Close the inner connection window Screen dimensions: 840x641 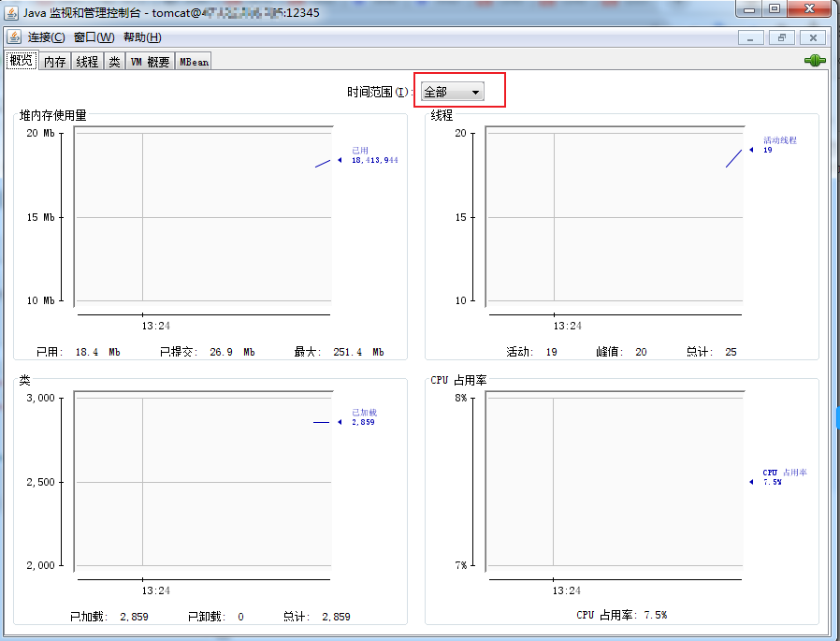point(813,37)
